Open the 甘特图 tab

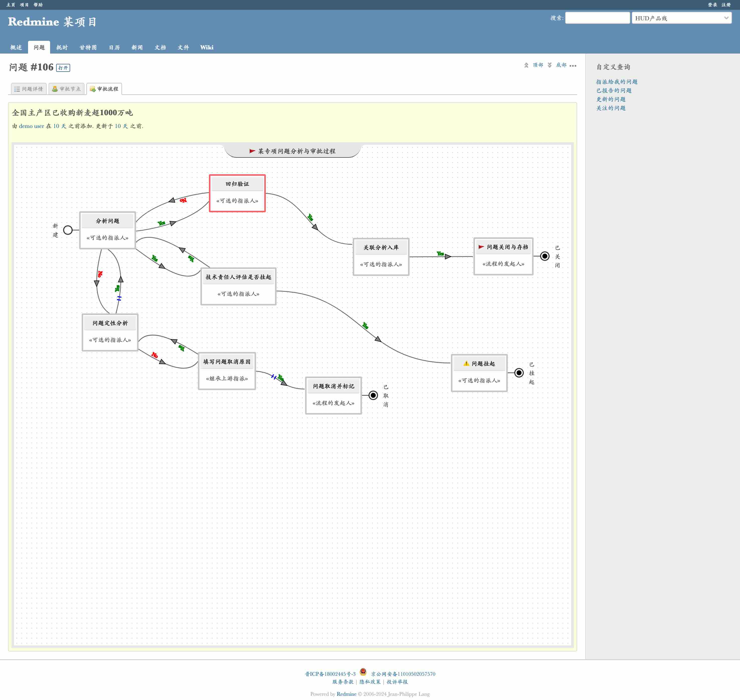click(x=88, y=47)
